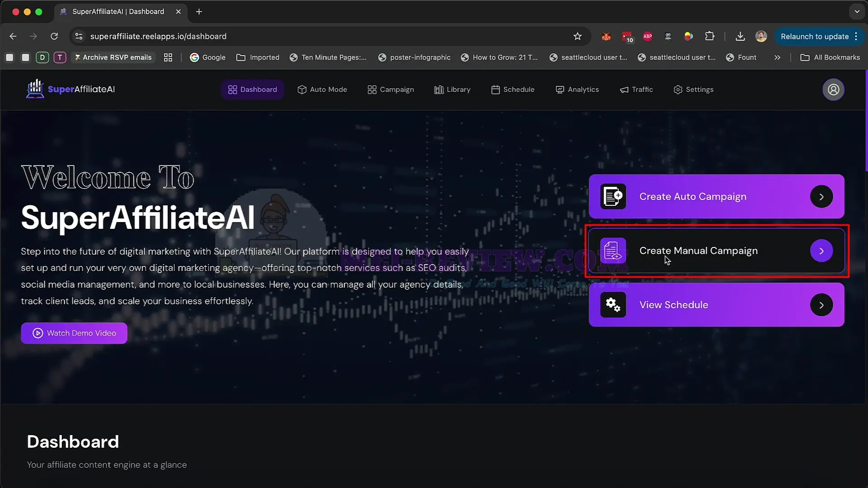Image resolution: width=868 pixels, height=488 pixels.
Task: Open the Dashboard nav tab
Action: (252, 90)
